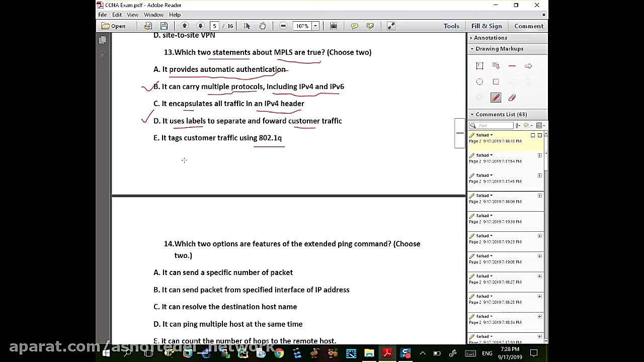644x362 pixels.
Task: Select the oval drawing tool
Action: 479,82
